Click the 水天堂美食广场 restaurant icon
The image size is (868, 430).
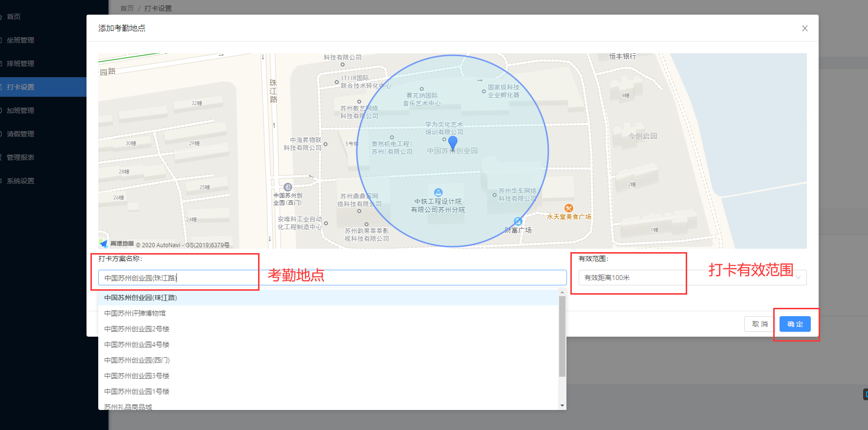coord(568,208)
